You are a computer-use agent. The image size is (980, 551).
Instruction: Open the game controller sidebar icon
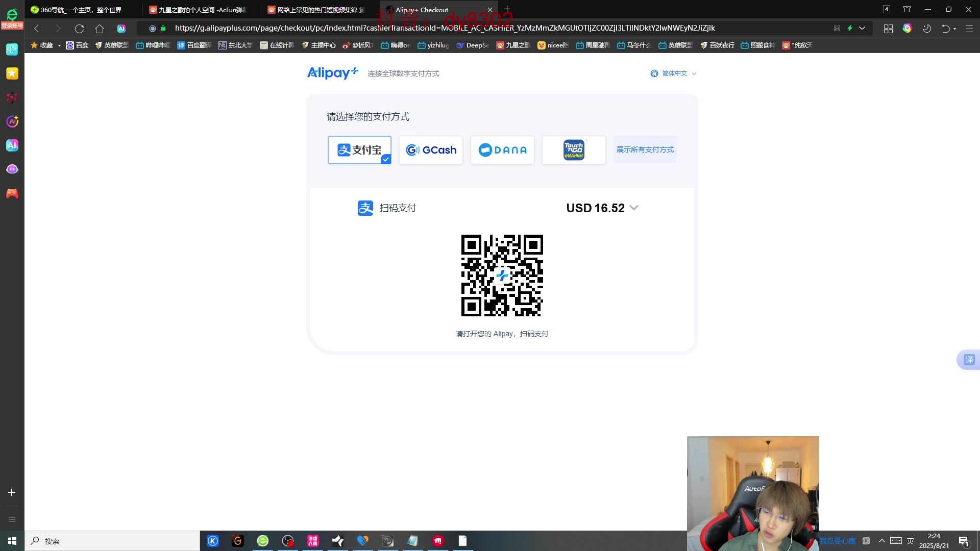click(x=12, y=193)
